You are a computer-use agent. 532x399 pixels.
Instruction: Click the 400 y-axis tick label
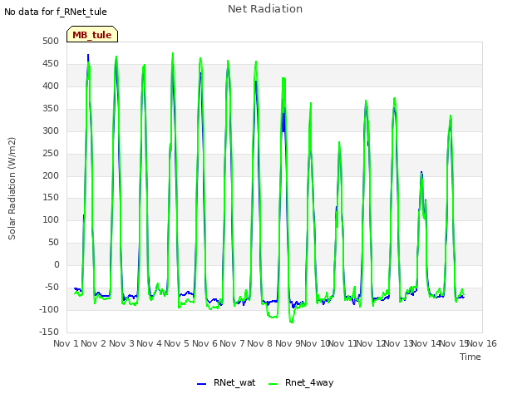click(x=51, y=86)
